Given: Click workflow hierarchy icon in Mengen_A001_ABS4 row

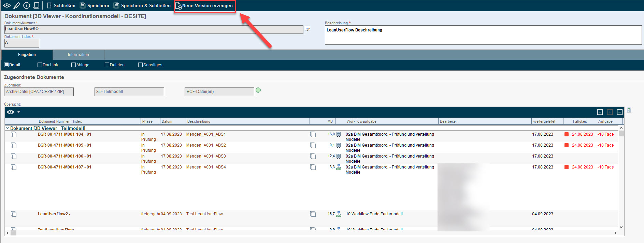Looking at the screenshot, I should [x=339, y=167].
